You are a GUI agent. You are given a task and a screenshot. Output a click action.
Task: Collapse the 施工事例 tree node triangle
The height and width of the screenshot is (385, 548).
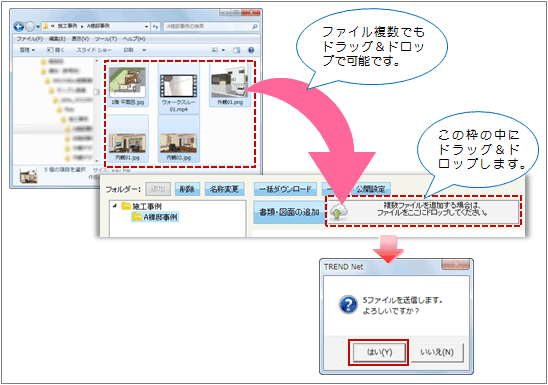point(115,206)
